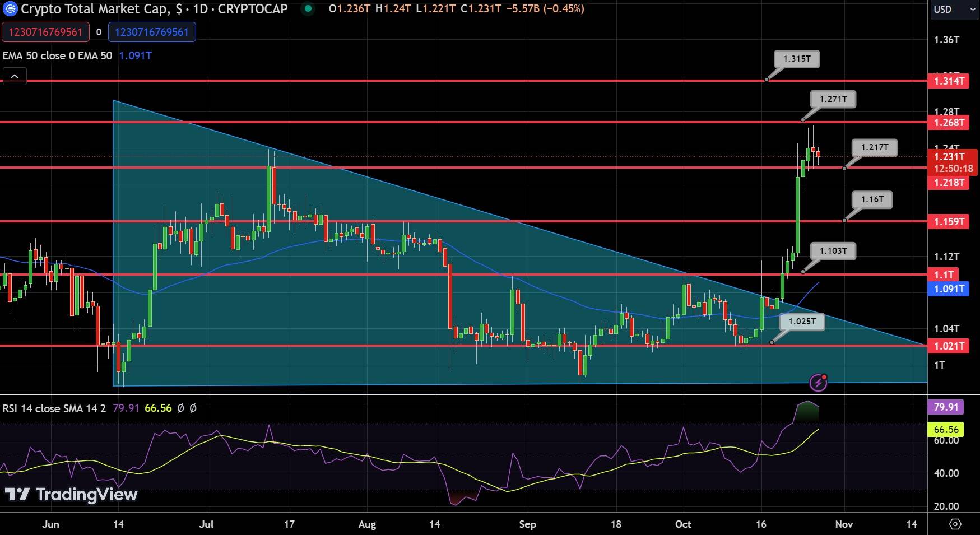The height and width of the screenshot is (535, 980).
Task: Click the 1.36T price scale label
Action: pyautogui.click(x=946, y=40)
